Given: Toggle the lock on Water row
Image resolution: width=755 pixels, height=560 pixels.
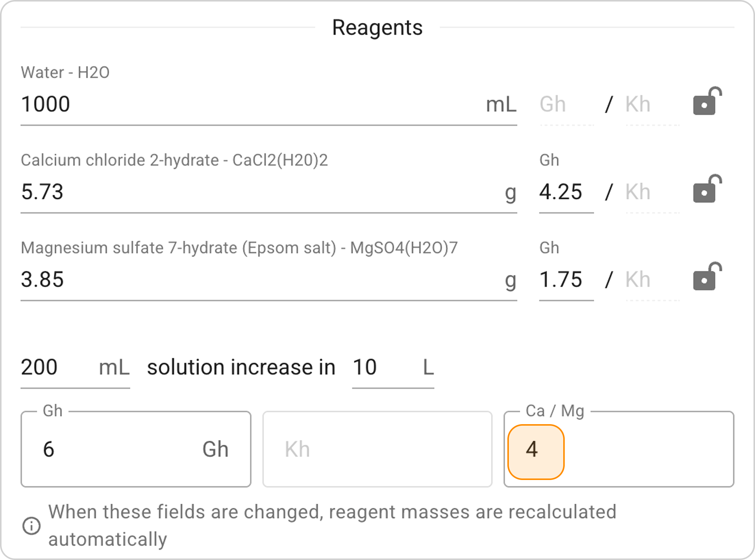Looking at the screenshot, I should click(x=707, y=102).
